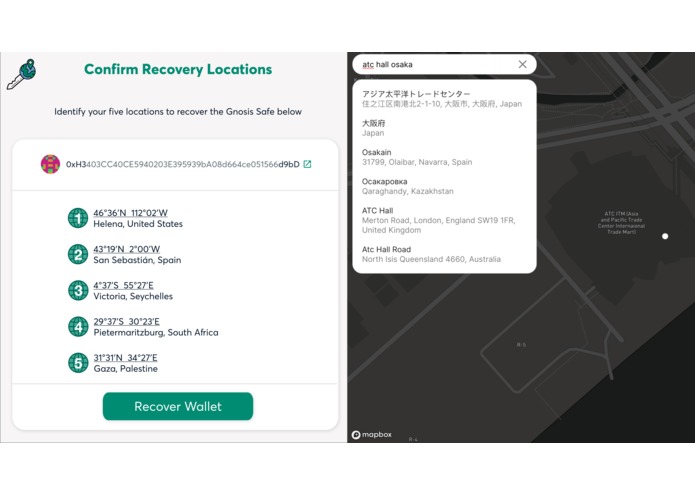The height and width of the screenshot is (494, 695).
Task: Open coordinates link 43°19'N 2°00'W
Action: 126,249
